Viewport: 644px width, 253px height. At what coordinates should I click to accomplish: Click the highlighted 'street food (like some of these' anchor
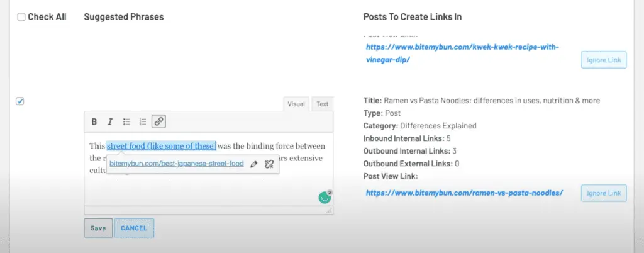coord(161,146)
